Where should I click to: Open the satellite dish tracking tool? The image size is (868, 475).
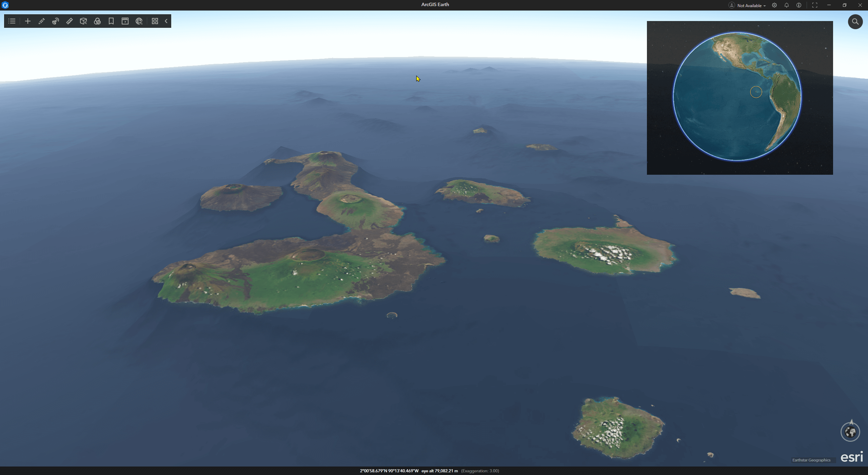(x=56, y=21)
